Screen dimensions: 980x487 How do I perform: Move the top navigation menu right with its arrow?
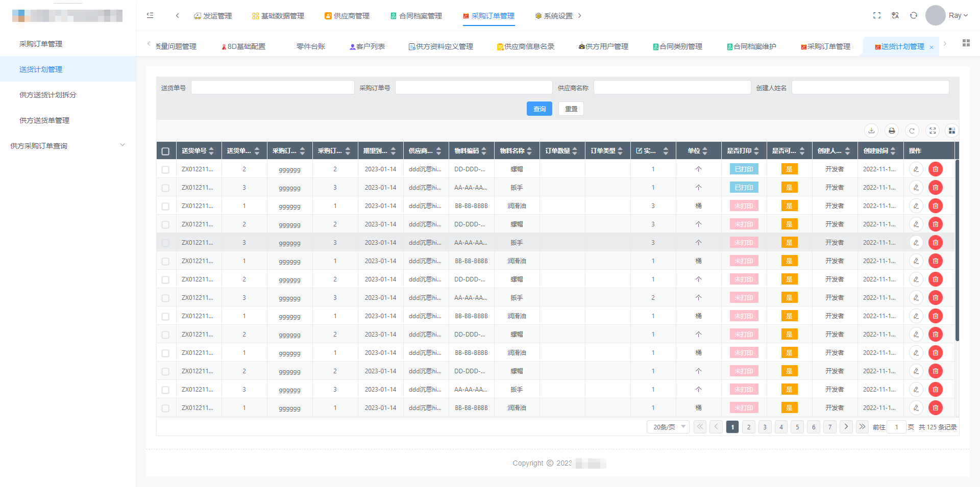[579, 15]
